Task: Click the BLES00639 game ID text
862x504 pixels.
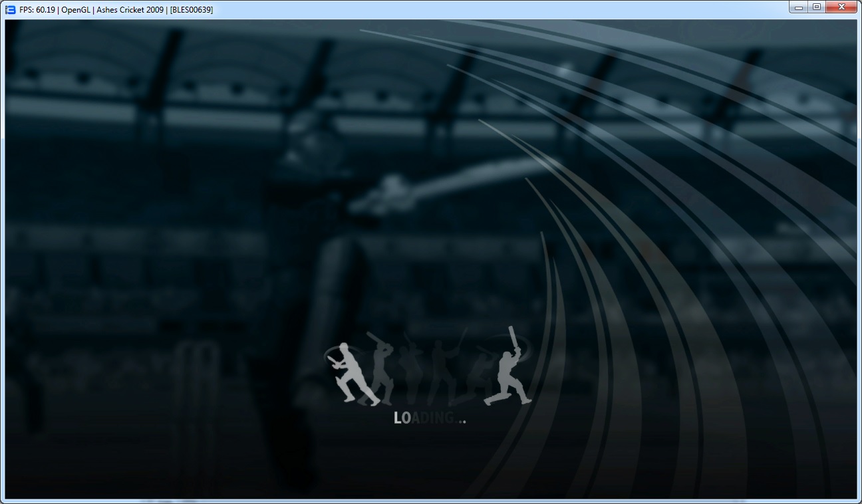Action: (192, 9)
